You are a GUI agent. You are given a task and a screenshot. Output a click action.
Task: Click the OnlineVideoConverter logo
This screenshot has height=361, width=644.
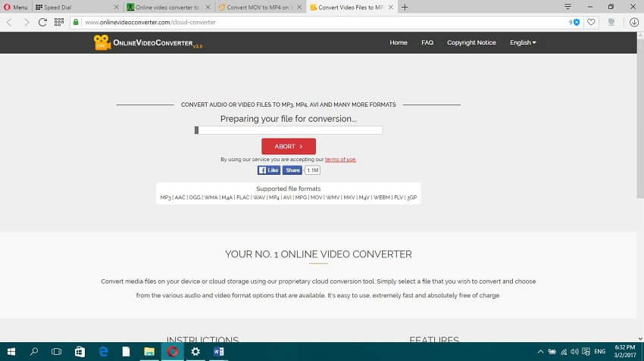148,42
